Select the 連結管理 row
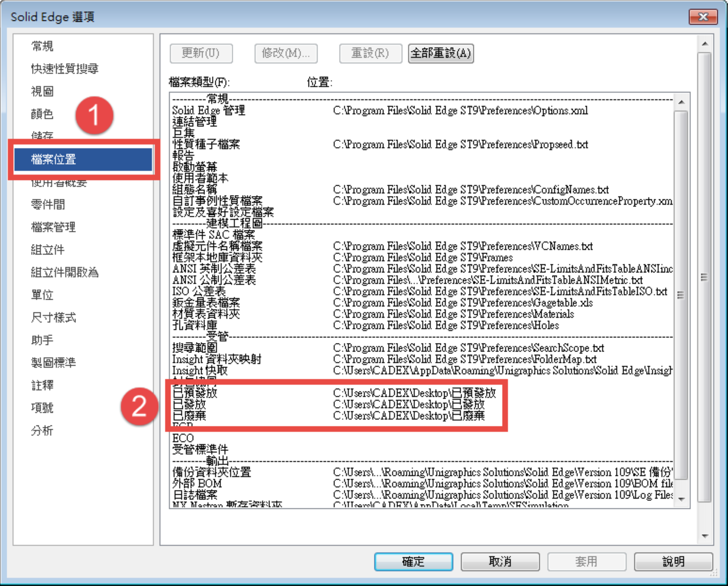This screenshot has width=728, height=586. 422,121
